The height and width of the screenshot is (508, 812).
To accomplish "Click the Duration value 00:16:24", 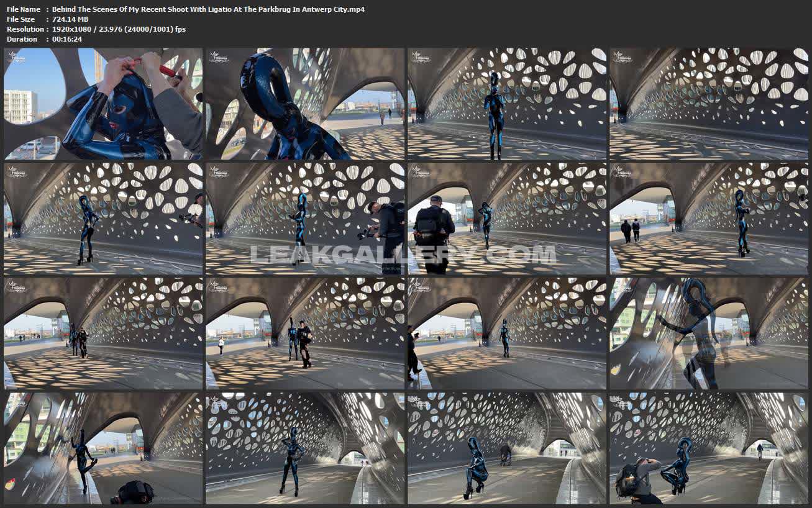I will (x=67, y=39).
